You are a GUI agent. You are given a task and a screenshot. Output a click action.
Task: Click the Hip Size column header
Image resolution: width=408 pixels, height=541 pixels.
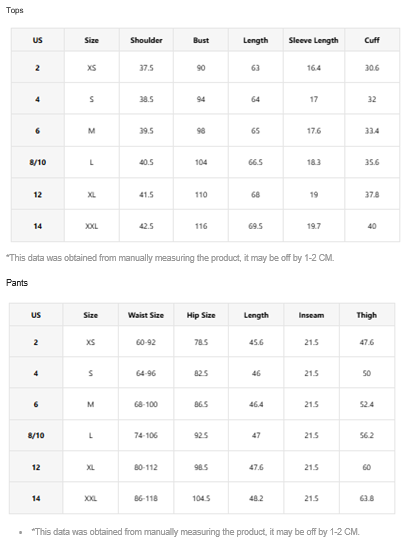(x=201, y=315)
